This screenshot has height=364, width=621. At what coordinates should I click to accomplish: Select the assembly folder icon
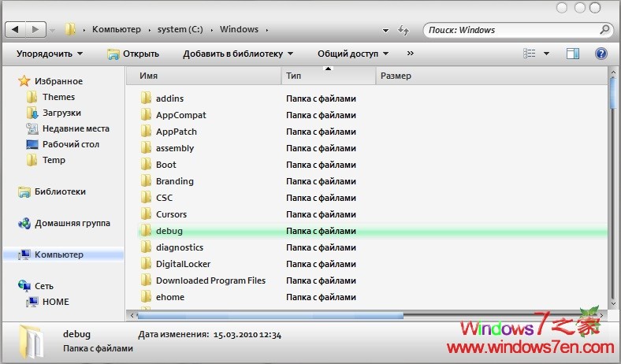pyautogui.click(x=146, y=148)
